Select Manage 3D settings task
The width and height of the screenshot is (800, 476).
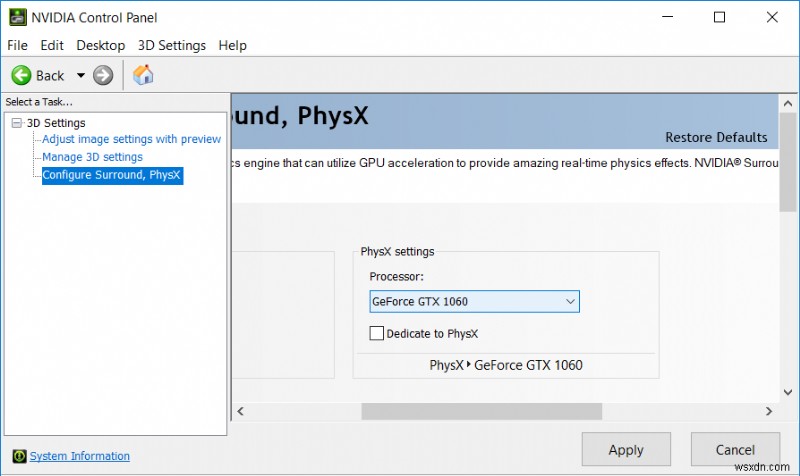tap(92, 157)
